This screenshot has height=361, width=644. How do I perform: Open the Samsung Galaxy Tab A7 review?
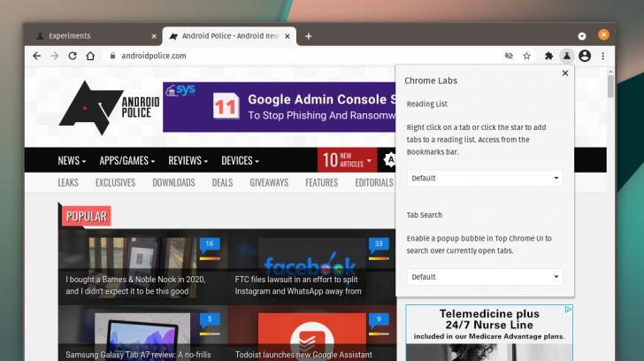138,355
